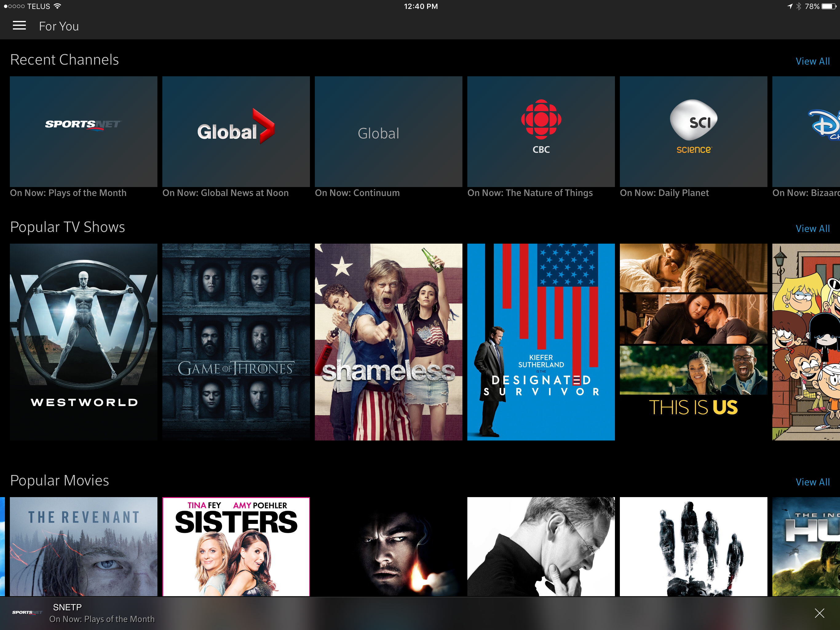Open the inked handprint figures movie poster
840x630 pixels.
pos(693,546)
